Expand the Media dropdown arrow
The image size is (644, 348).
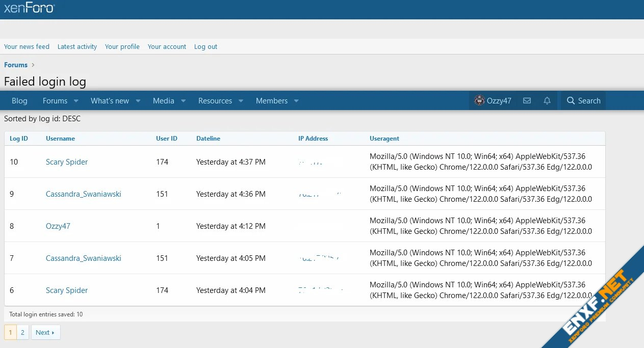(183, 101)
